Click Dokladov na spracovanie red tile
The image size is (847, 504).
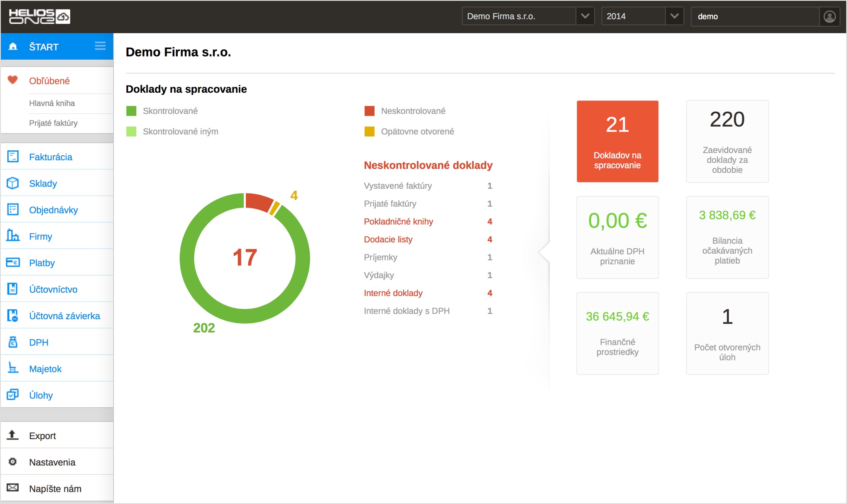click(617, 141)
